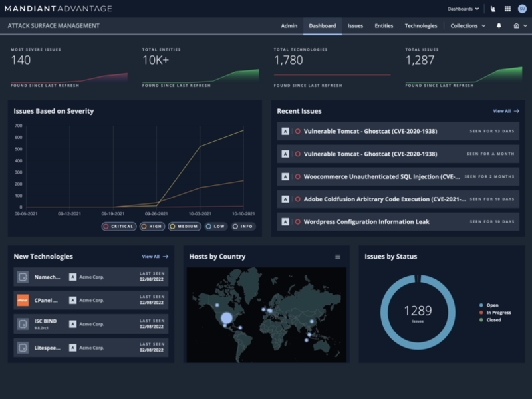
Task: Open the Entities tab
Action: 384,26
